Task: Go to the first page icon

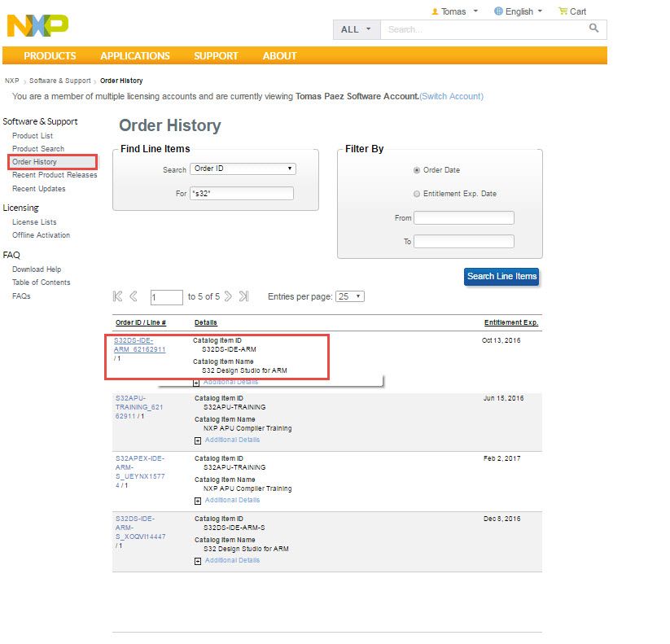Action: point(117,296)
